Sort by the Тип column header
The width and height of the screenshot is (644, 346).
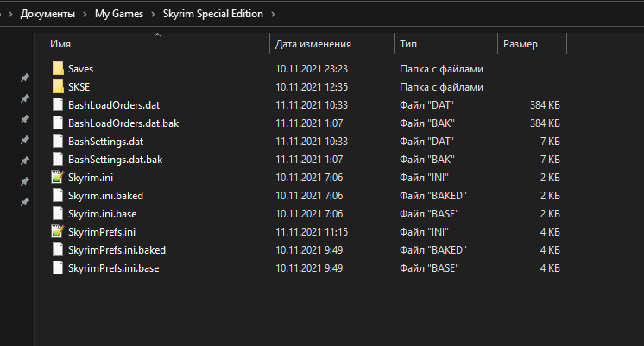408,43
